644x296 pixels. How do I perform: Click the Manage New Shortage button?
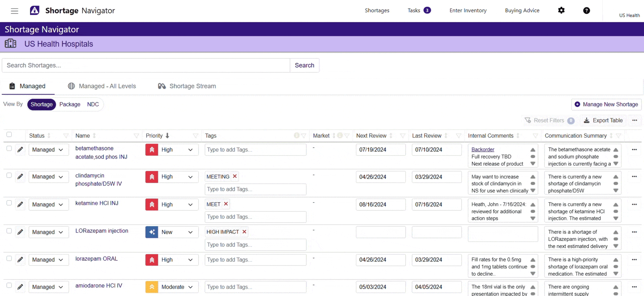click(x=606, y=105)
